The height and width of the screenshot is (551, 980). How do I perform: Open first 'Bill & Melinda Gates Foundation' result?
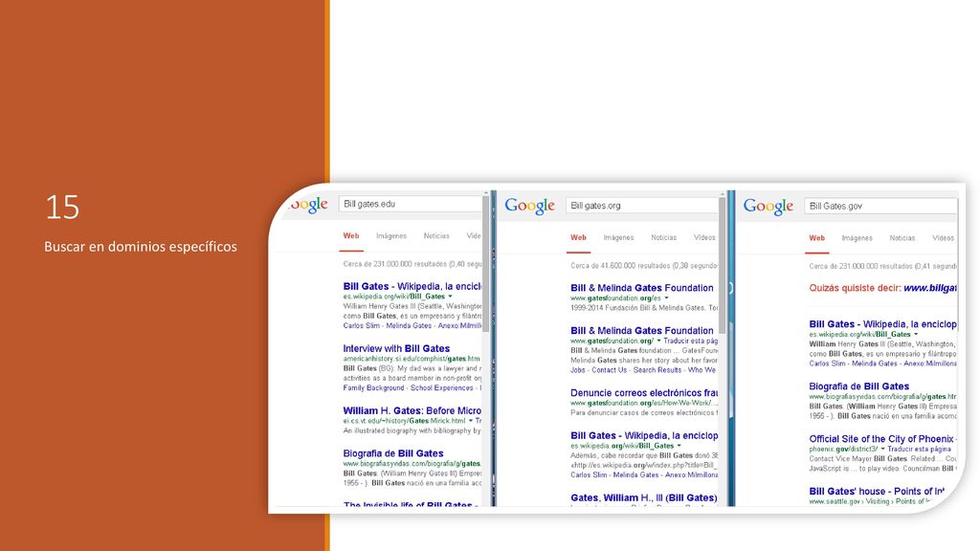pyautogui.click(x=642, y=288)
